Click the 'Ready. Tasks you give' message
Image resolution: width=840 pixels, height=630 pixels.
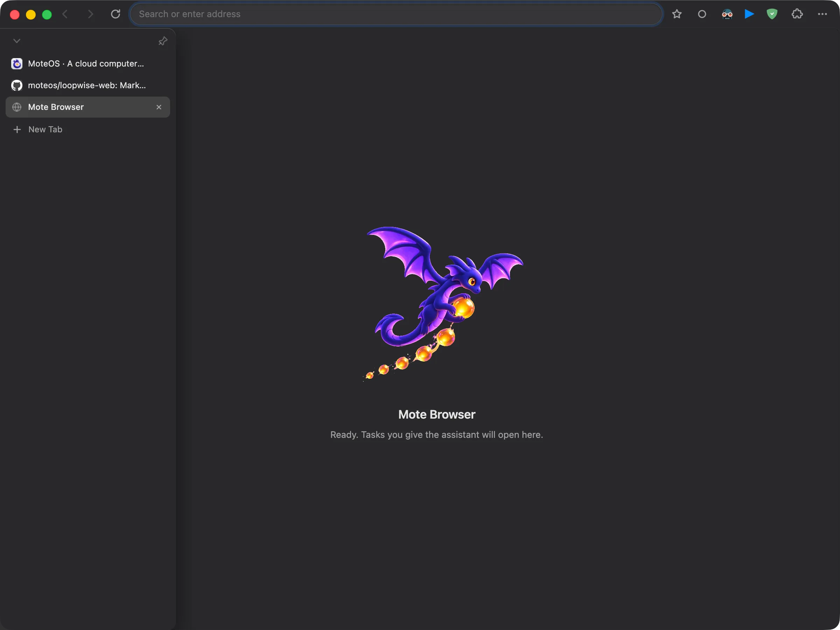tap(437, 434)
